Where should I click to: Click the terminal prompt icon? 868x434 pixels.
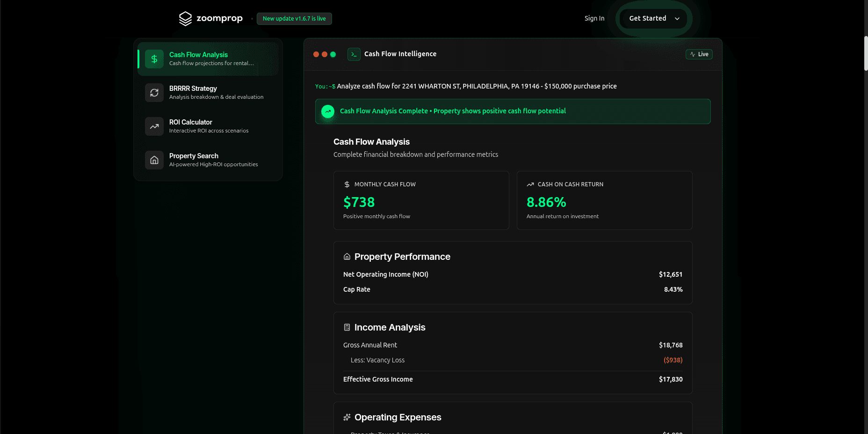354,54
